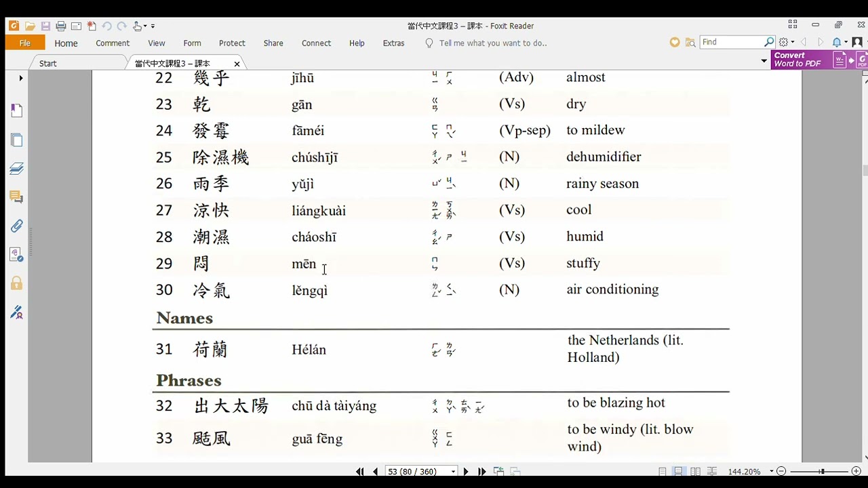Open the sidebar's pen-and-person signature panel
The width and height of the screenshot is (868, 488).
click(x=17, y=312)
